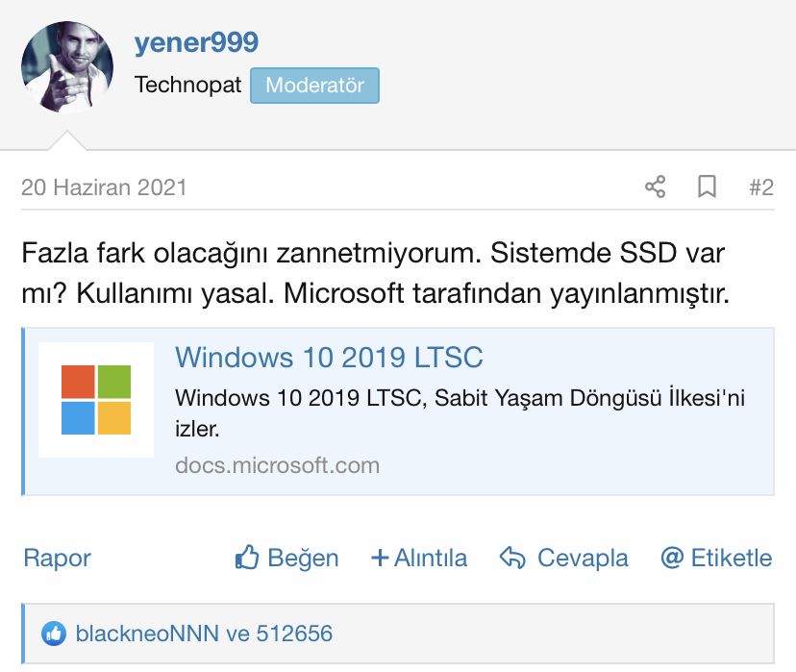Like the post with Beğen
Screen dimensions: 796x672
point(286,558)
